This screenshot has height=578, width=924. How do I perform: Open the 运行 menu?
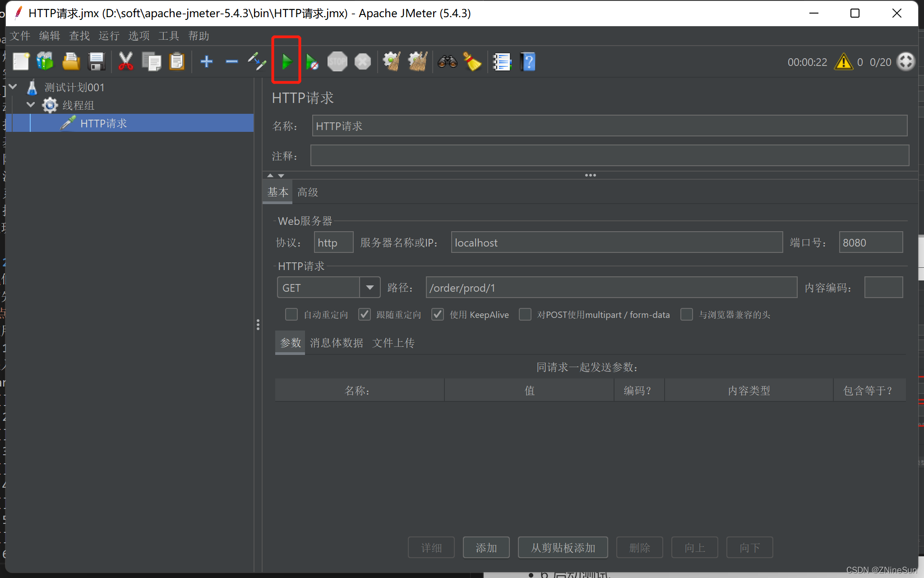point(109,36)
